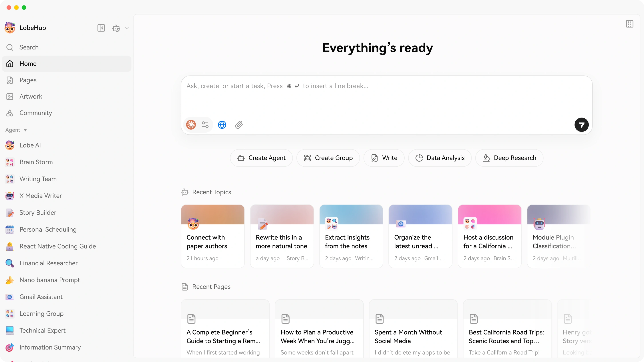The height and width of the screenshot is (362, 644).
Task: Click the new agent chat icon
Action: click(116, 28)
